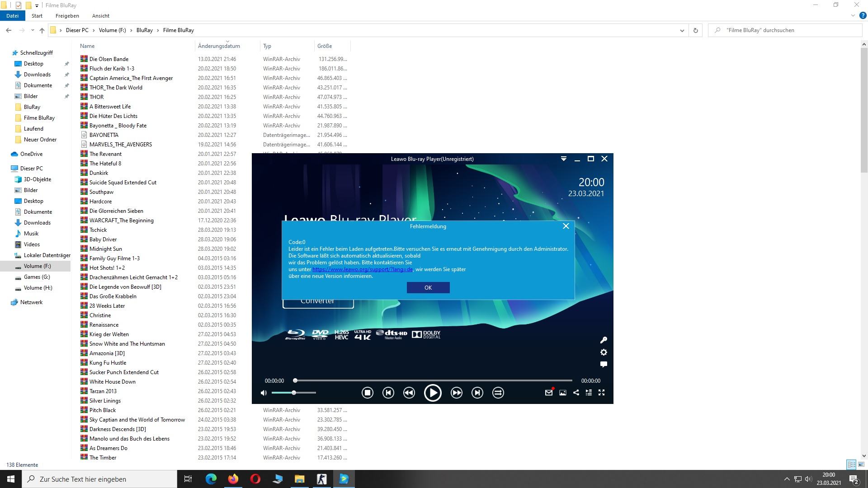Open the Leawo title bar dropdown menu
868x488 pixels.
(x=563, y=159)
